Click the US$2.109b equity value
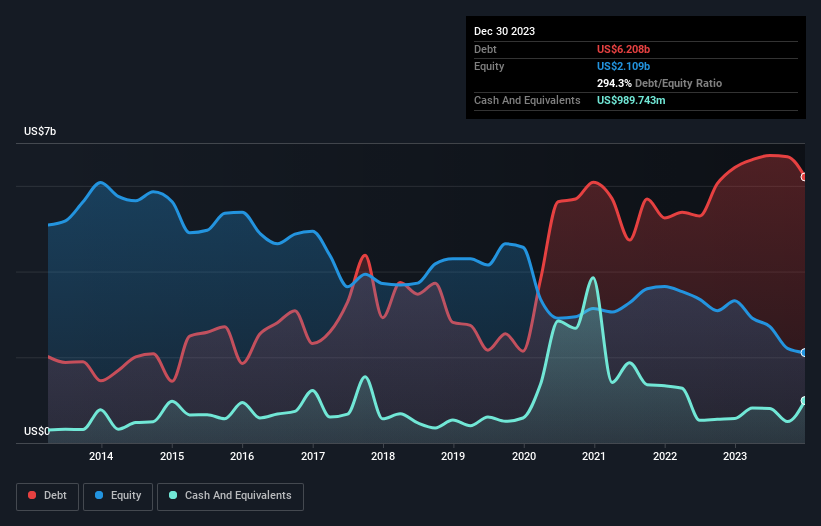Image resolution: width=821 pixels, height=526 pixels. coord(623,66)
